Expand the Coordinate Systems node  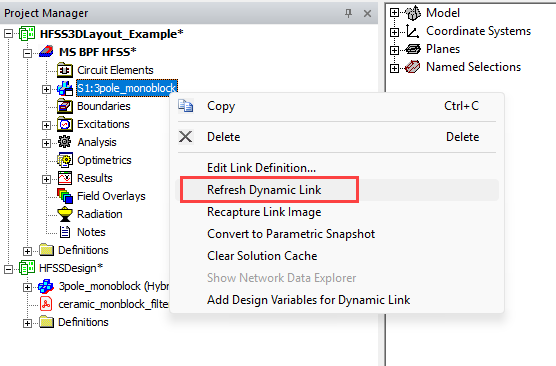394,32
